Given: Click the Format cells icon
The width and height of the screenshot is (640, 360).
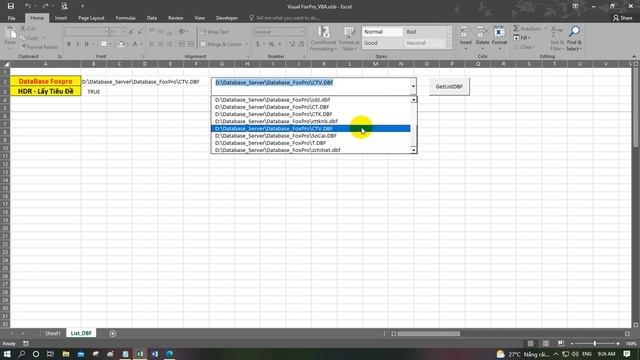Looking at the screenshot, I should pyautogui.click(x=499, y=32).
